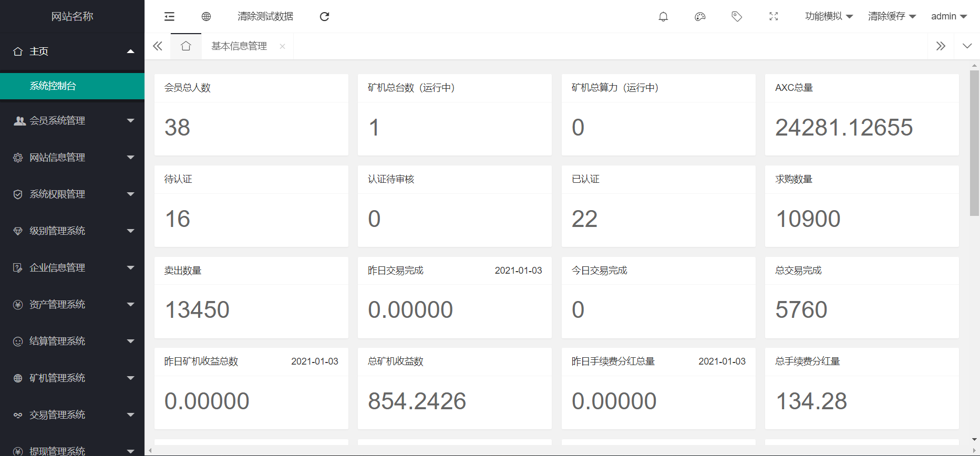Screen dimensions: 980x456
Task: Click 清除测试数据 button
Action: tap(265, 17)
